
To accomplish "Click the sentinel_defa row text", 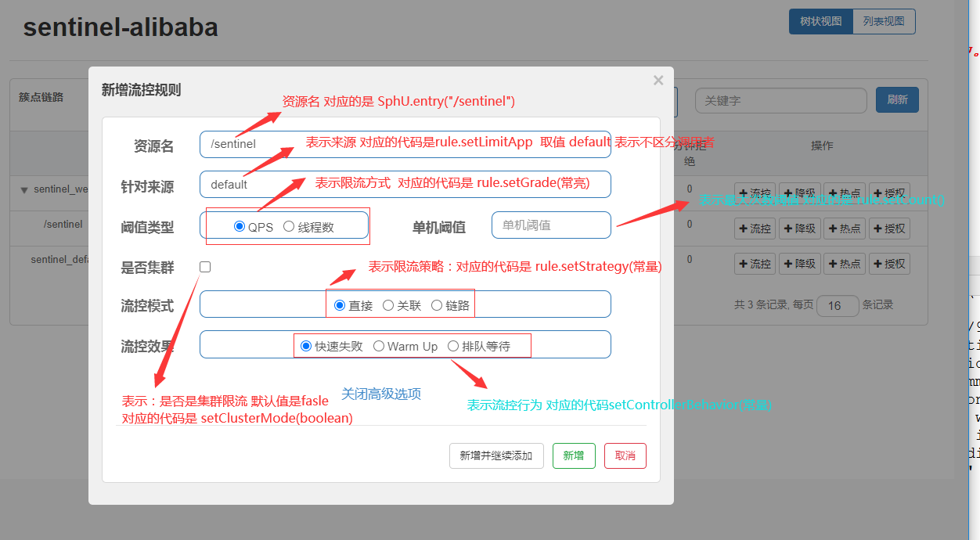I will [59, 259].
